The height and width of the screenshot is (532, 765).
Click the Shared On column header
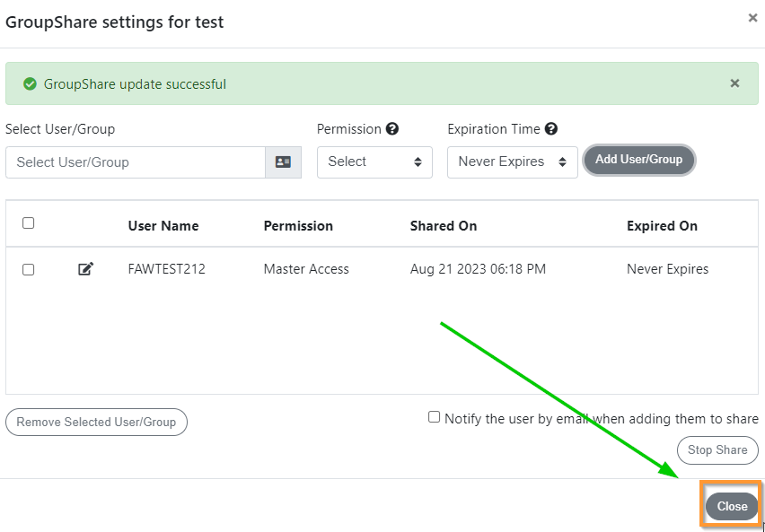coord(444,226)
